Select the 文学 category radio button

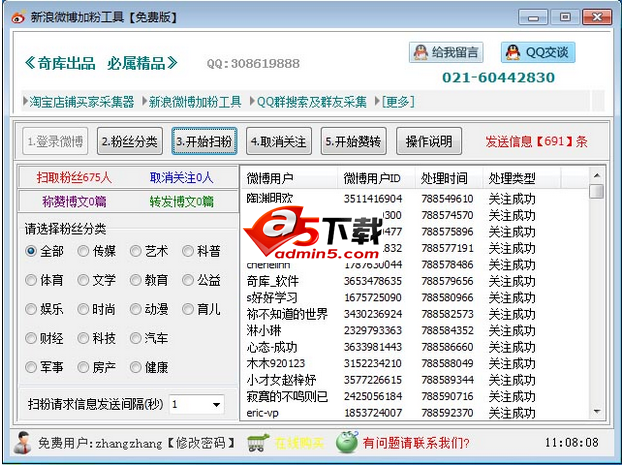pyautogui.click(x=83, y=280)
